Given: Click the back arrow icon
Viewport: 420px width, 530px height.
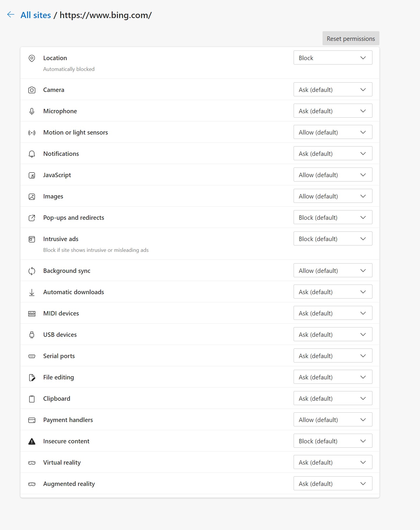Looking at the screenshot, I should (11, 15).
